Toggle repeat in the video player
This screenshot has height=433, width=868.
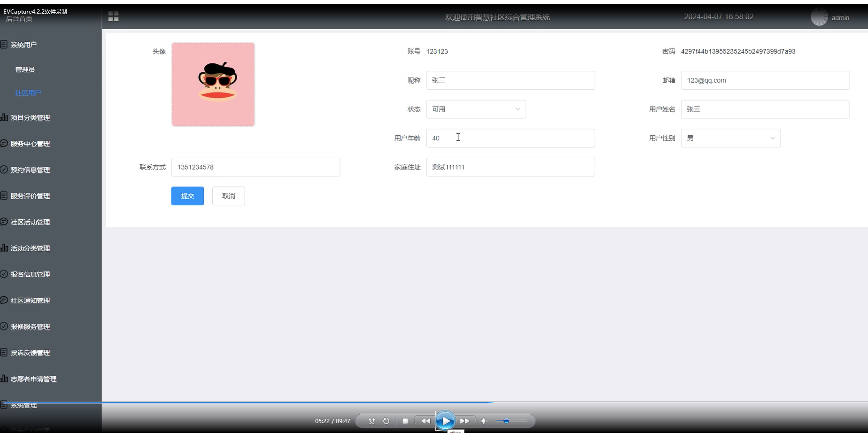(x=386, y=421)
